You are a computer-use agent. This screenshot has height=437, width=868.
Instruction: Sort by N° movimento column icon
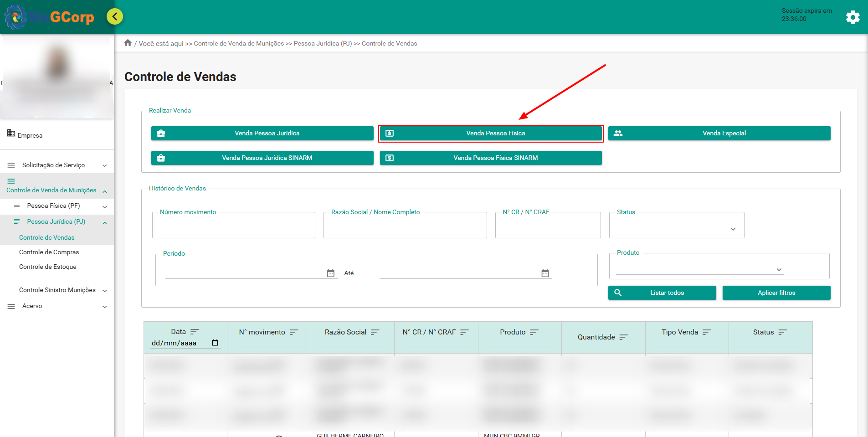[x=294, y=332]
